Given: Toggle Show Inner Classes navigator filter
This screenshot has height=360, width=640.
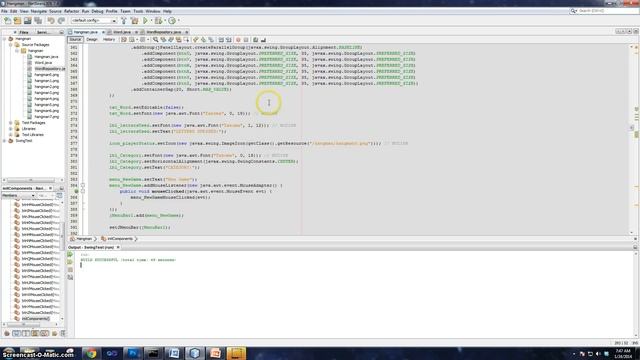Looking at the screenshot, I should pos(44,333).
